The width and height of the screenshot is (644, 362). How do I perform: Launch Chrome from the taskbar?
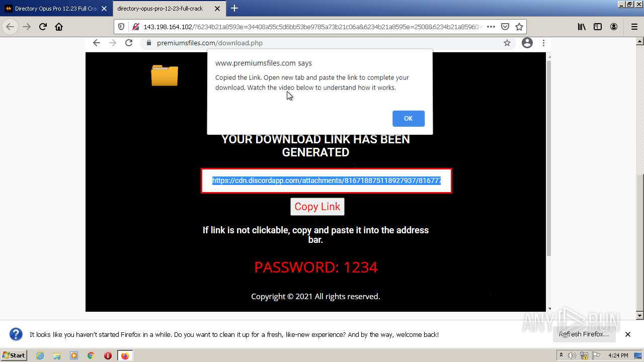91,355
